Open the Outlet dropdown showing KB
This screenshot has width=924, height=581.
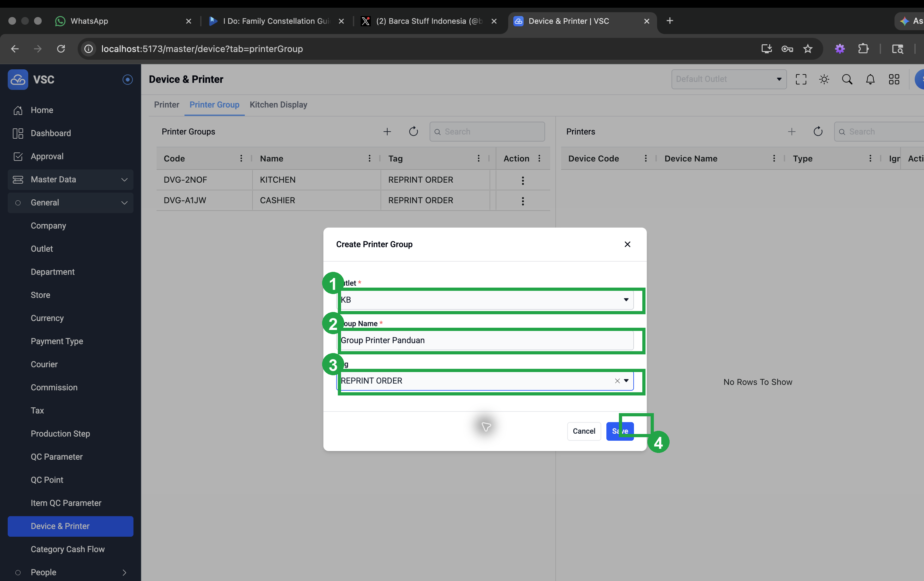[x=485, y=299]
